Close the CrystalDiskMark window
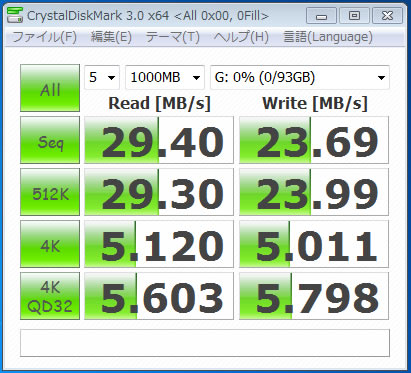This screenshot has height=373, width=411. (x=387, y=16)
